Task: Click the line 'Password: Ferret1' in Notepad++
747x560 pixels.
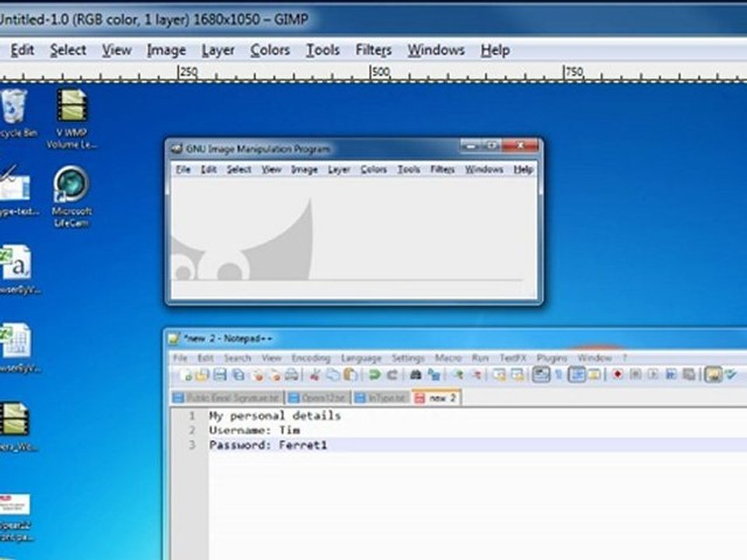Action: click(x=268, y=445)
